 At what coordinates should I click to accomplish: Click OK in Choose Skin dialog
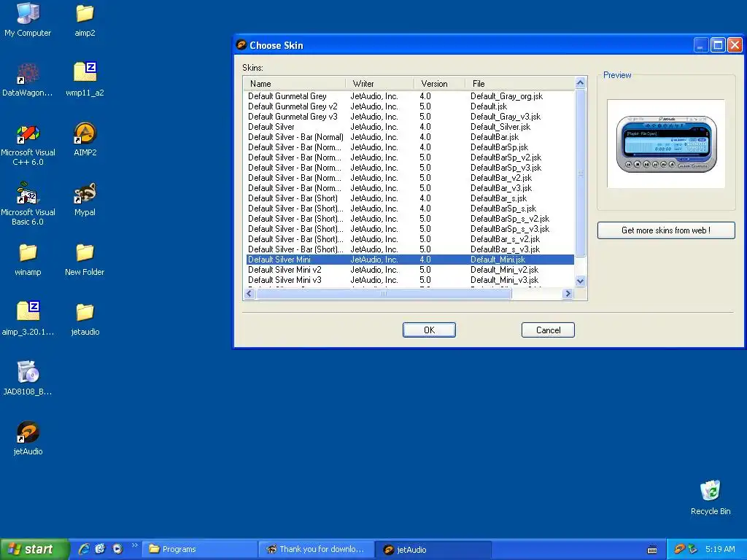[x=429, y=330]
